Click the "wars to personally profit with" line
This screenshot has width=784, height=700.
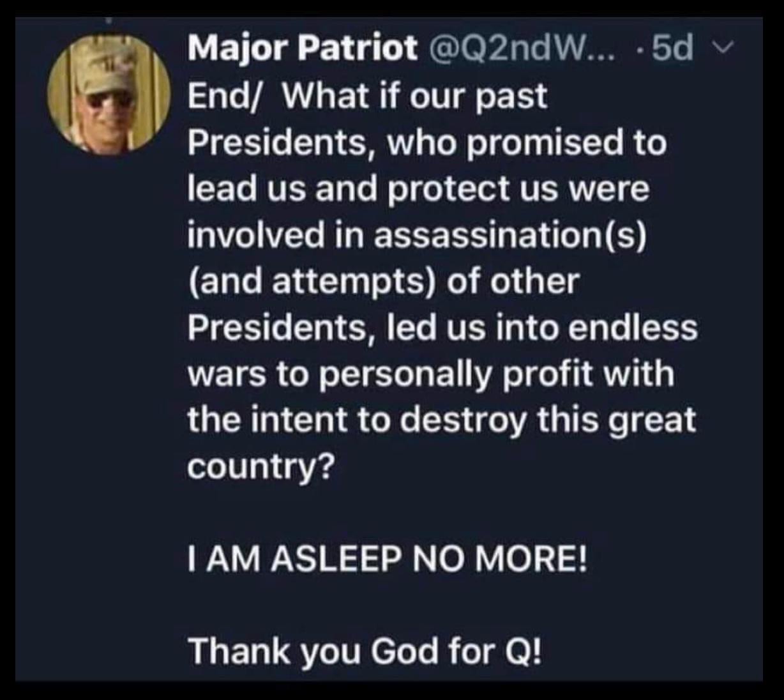point(430,374)
